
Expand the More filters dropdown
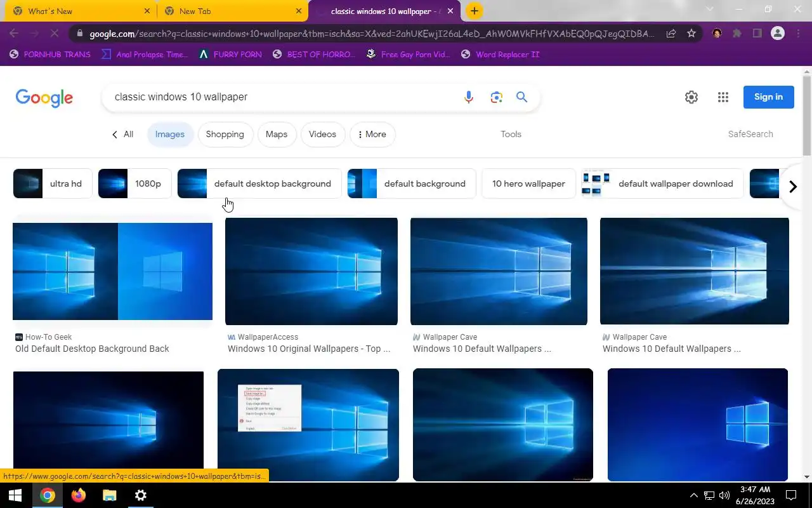(x=372, y=135)
